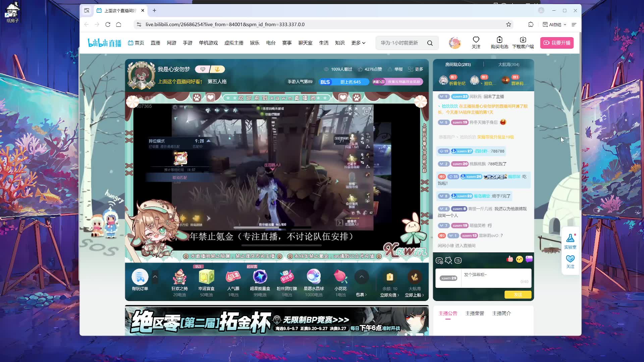The image size is (644, 362).
Task: Toggle the xawm 29 fan medal badge
Action: (448, 278)
